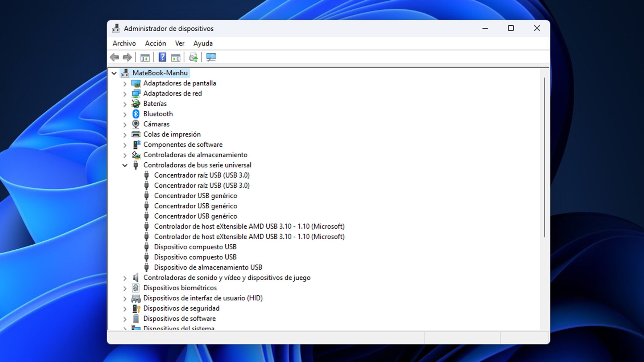644x362 pixels.
Task: Collapse Controladoras de bus serie universal
Action: [x=125, y=165]
